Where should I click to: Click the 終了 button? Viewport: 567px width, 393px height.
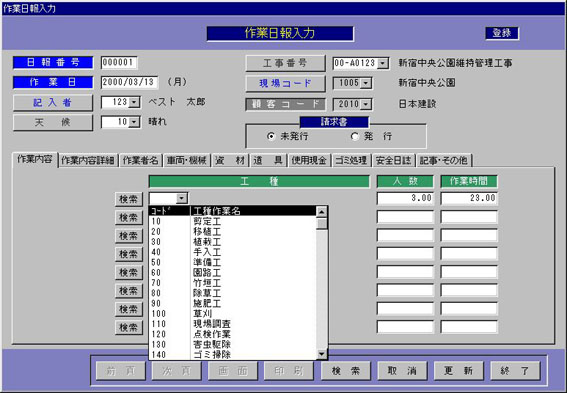pyautogui.click(x=515, y=371)
